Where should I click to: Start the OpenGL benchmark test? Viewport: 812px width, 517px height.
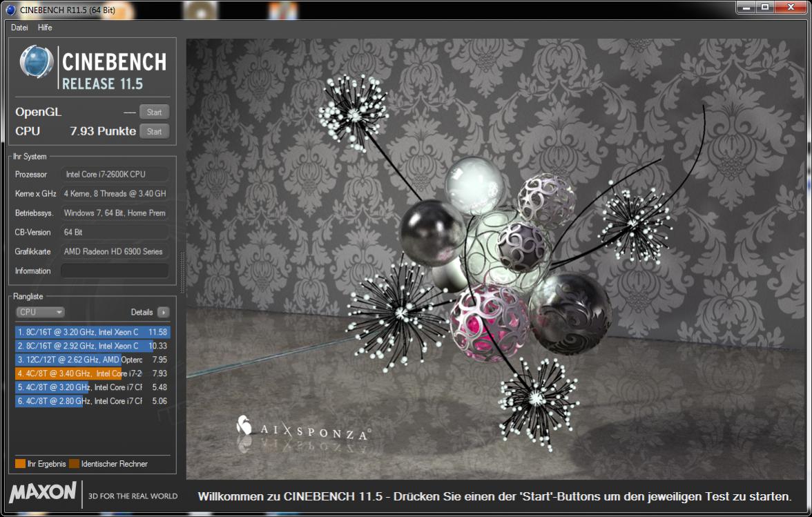tap(155, 112)
